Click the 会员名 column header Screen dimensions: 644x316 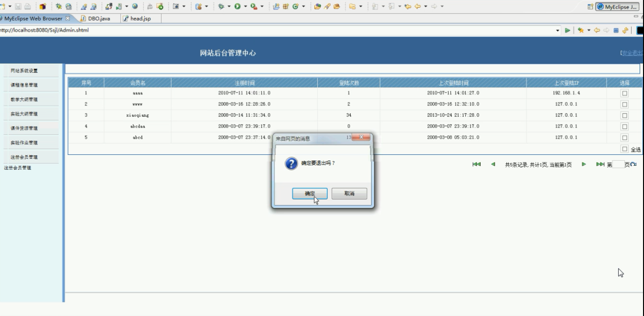tap(138, 82)
